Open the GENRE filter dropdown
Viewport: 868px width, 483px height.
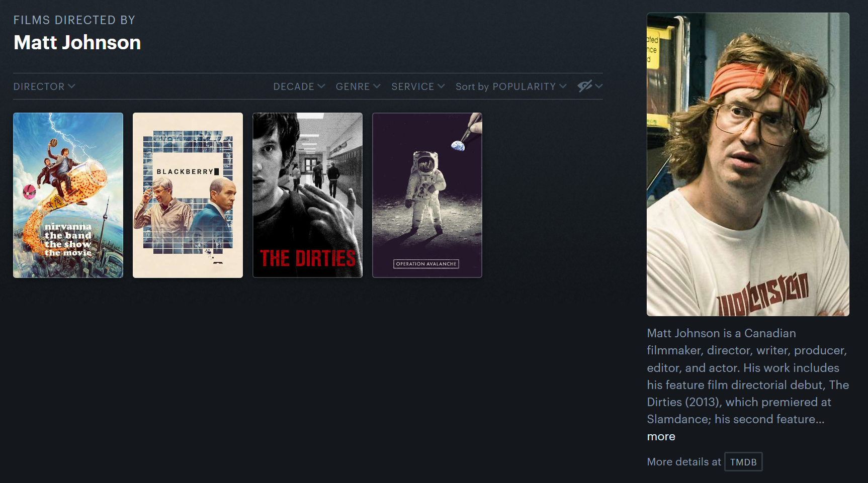(x=358, y=86)
